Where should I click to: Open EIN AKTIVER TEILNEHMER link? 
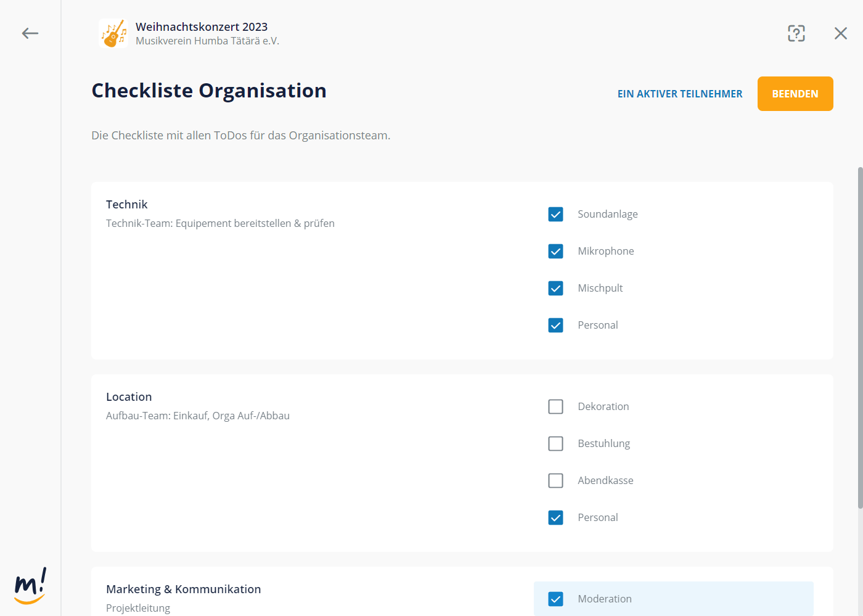(x=680, y=94)
